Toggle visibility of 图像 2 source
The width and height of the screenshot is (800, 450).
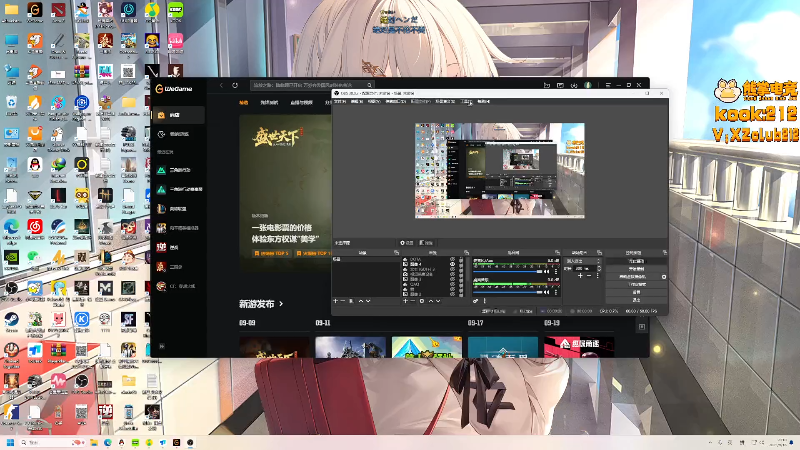pos(453,294)
